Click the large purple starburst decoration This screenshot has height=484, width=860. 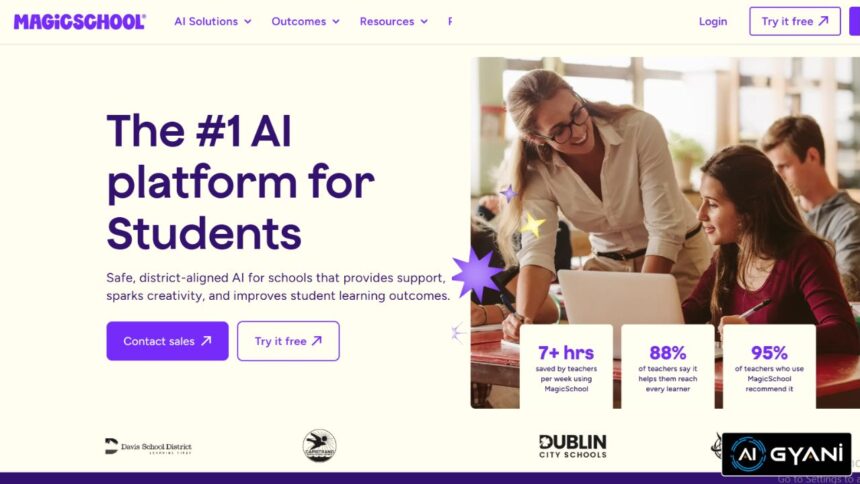pyautogui.click(x=476, y=274)
